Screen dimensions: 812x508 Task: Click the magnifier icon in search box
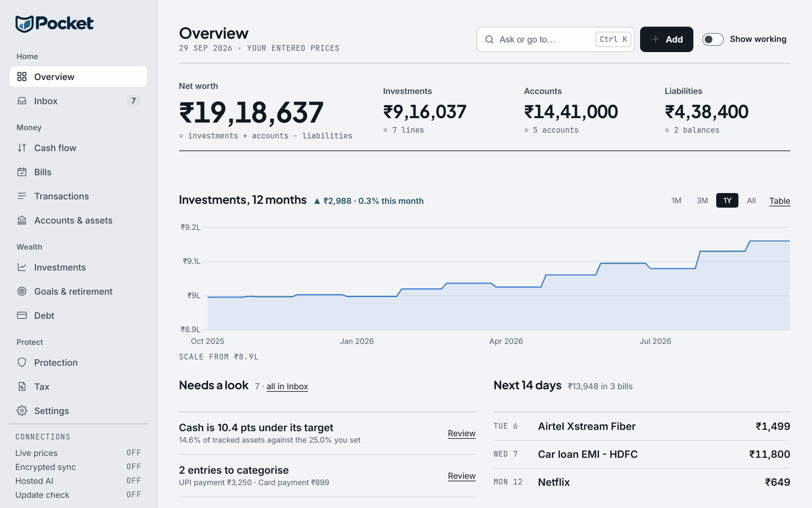click(x=489, y=39)
